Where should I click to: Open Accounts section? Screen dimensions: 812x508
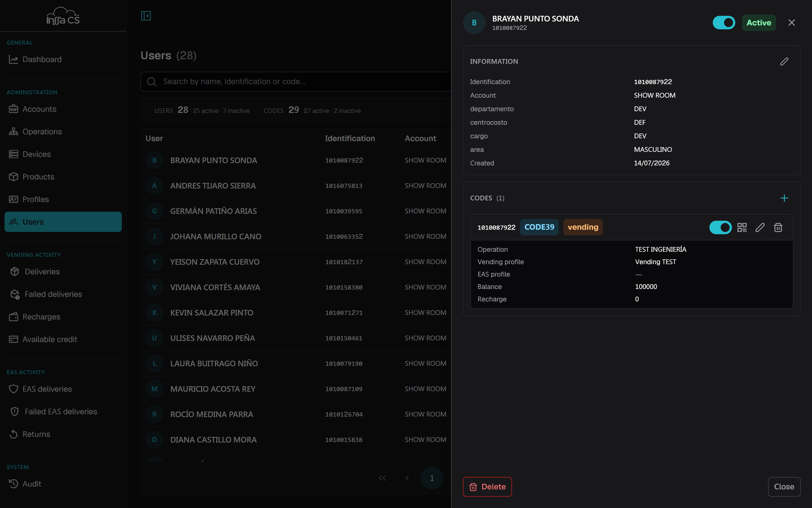(63, 109)
